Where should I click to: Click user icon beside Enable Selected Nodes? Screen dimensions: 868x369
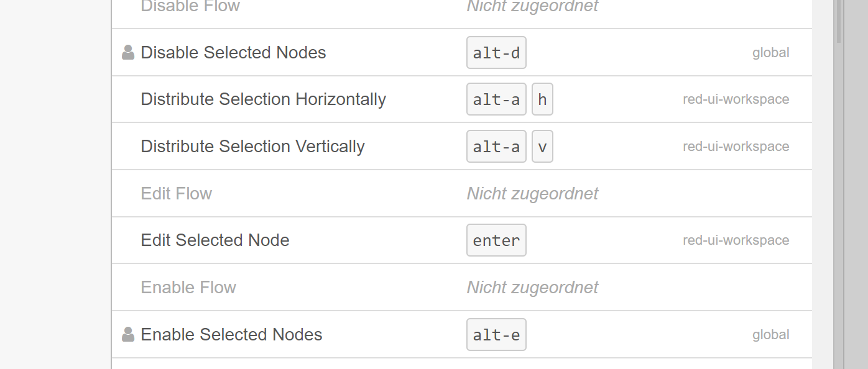pyautogui.click(x=128, y=334)
